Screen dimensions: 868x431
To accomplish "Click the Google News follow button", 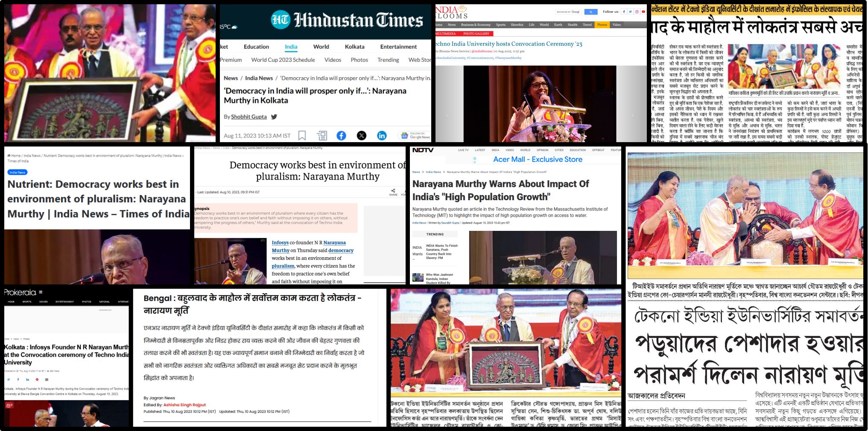I will click(415, 136).
